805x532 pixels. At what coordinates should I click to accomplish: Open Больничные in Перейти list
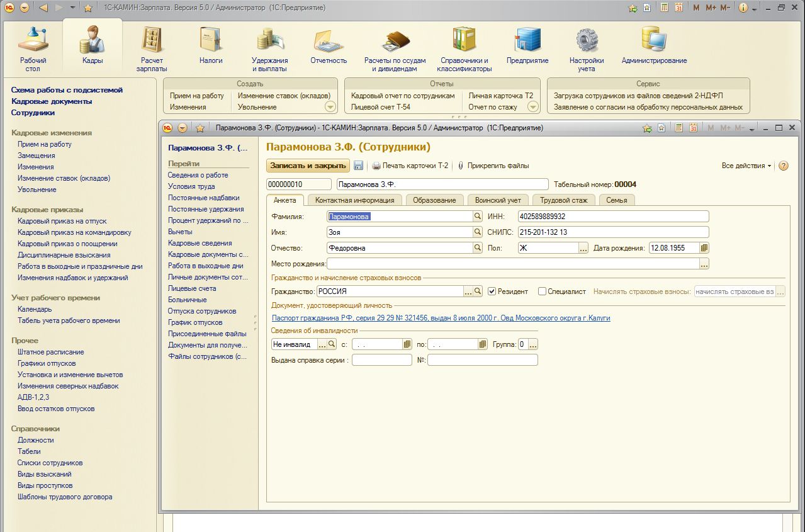click(x=187, y=300)
